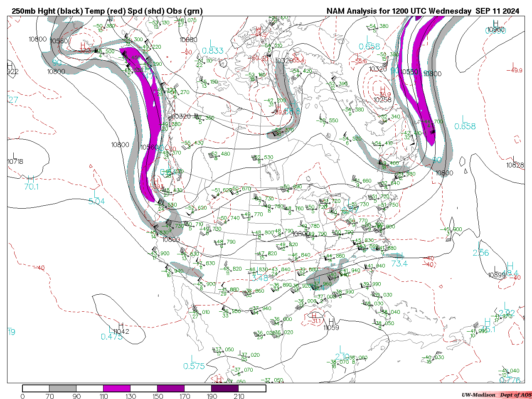Click the cyan "0.833" low value
This screenshot has width=532, height=399.
[x=213, y=51]
